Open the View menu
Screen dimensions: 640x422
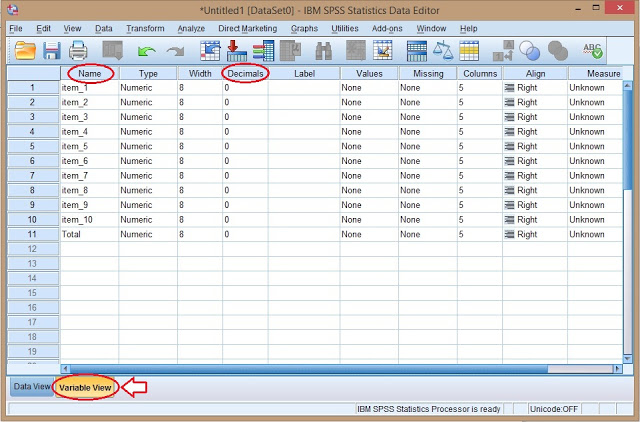[x=72, y=29]
